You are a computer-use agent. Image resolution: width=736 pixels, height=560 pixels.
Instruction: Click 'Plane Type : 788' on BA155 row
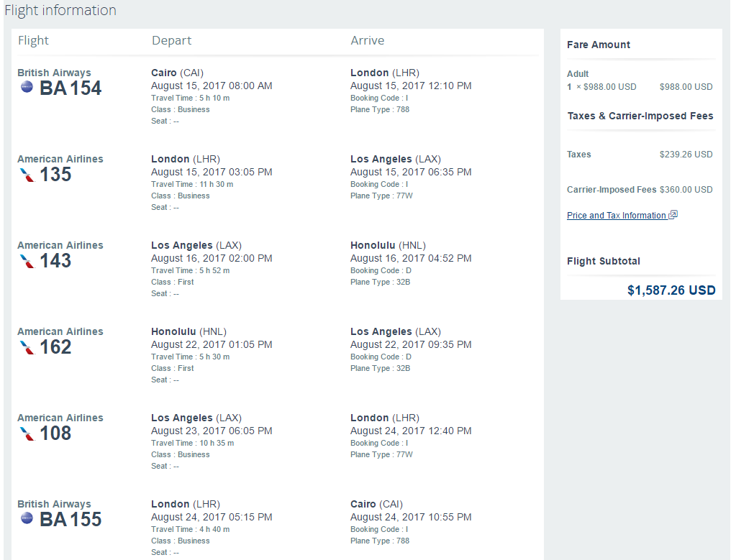(x=380, y=541)
